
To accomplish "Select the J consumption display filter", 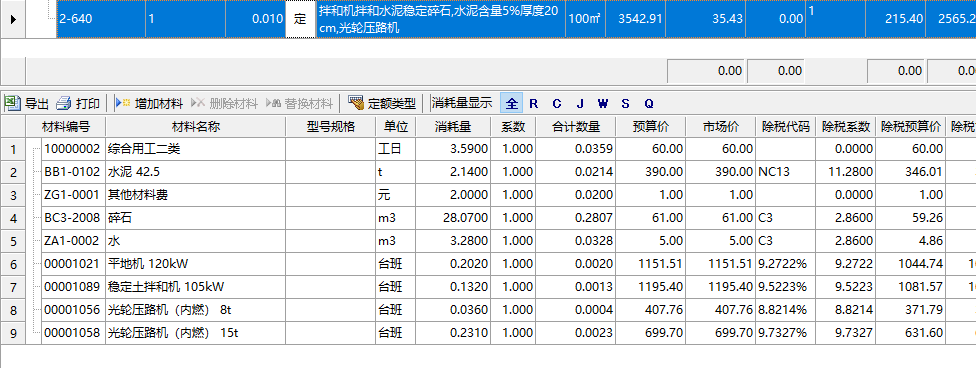I will (x=580, y=103).
